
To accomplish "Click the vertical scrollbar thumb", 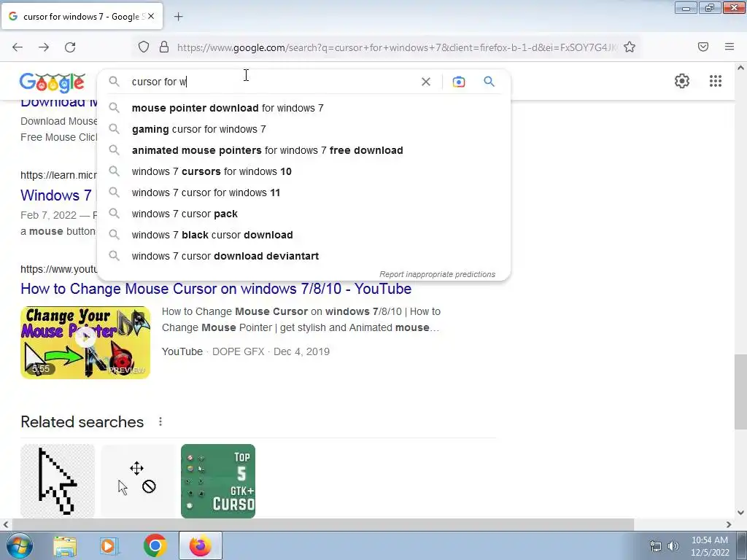I will [x=740, y=392].
